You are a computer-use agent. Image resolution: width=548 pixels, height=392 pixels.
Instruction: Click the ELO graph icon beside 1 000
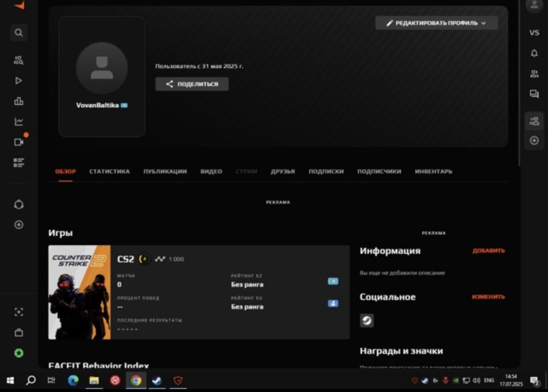160,259
